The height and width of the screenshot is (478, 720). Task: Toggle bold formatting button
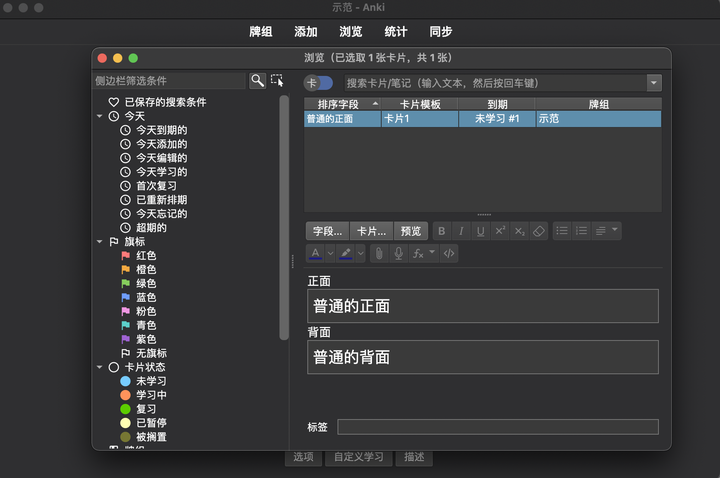(441, 231)
